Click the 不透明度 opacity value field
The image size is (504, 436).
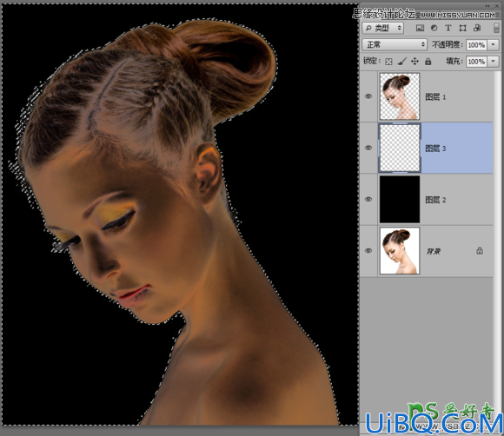[x=476, y=45]
